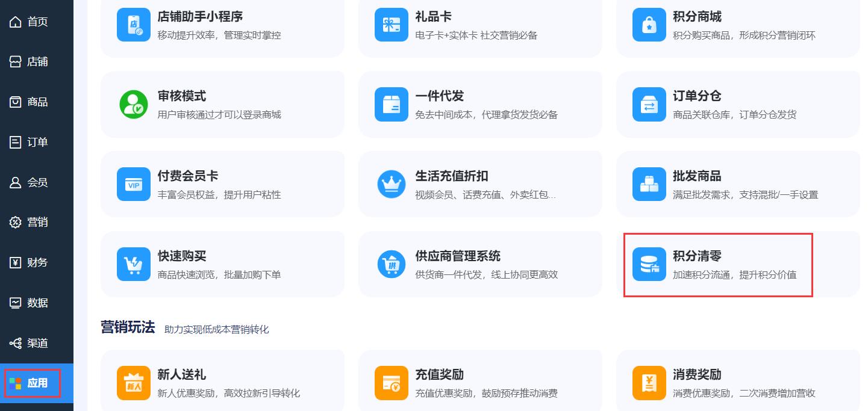Open the 供应商管理系统 title link

pos(458,256)
